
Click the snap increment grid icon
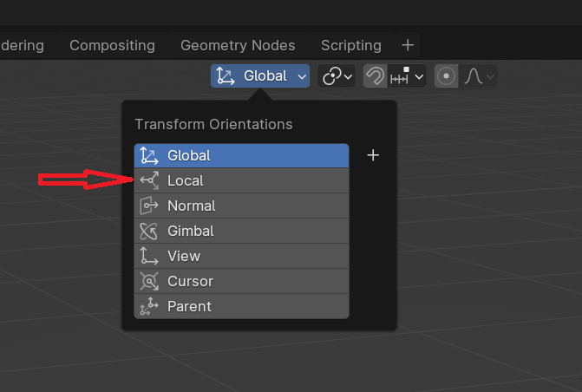point(400,75)
